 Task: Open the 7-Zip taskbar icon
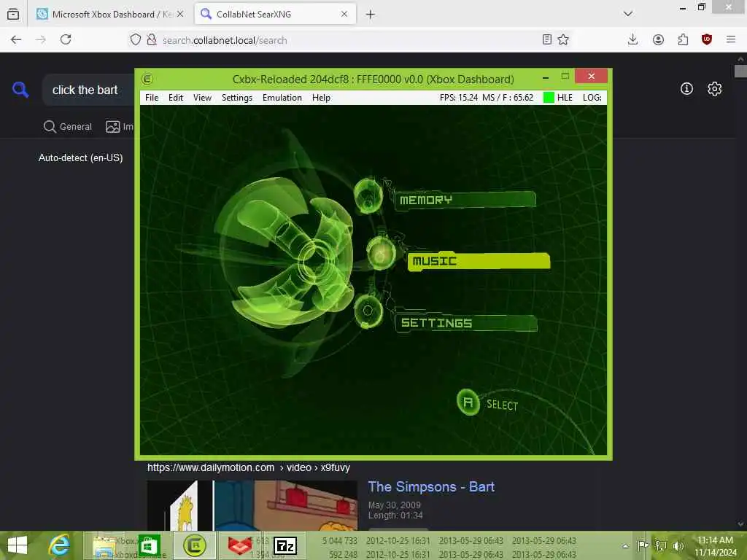[x=286, y=545]
